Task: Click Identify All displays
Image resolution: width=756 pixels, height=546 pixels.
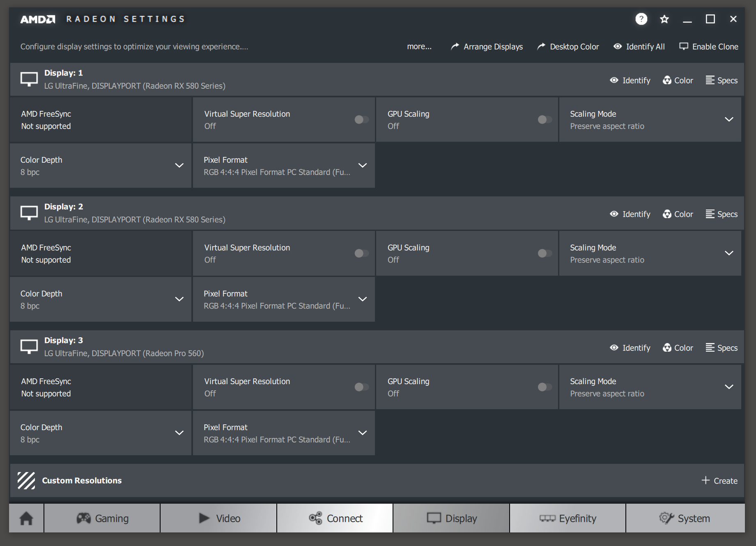Action: tap(639, 46)
